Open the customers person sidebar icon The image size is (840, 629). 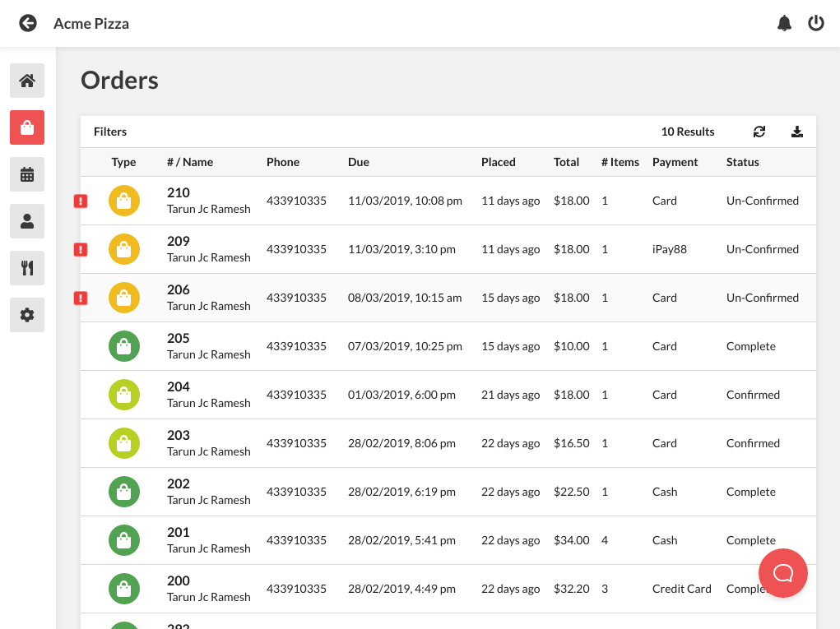tap(27, 221)
